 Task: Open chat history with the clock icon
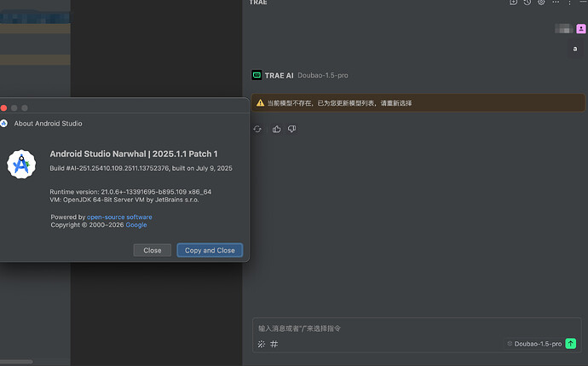(x=527, y=3)
